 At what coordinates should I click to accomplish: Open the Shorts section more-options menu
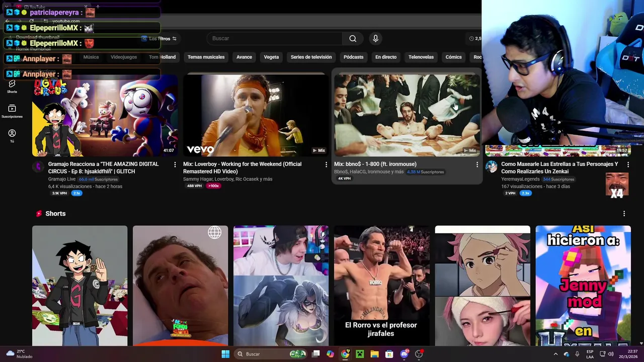coord(624,214)
